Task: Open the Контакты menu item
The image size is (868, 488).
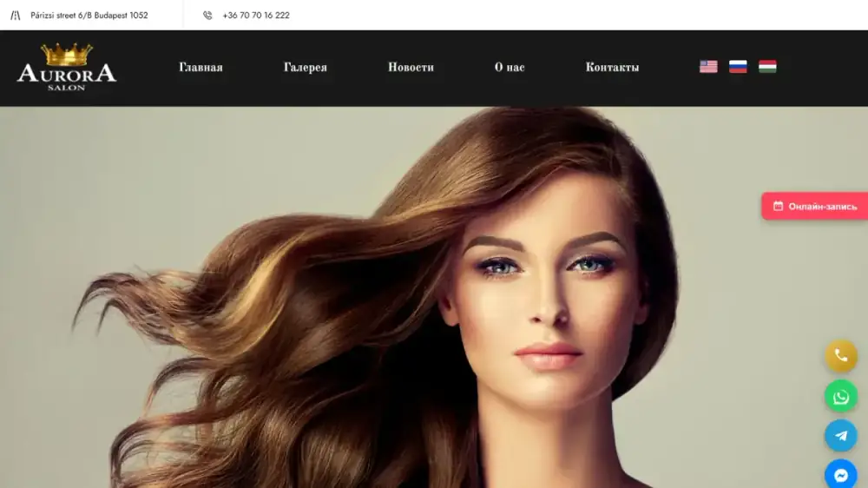Action: 612,67
